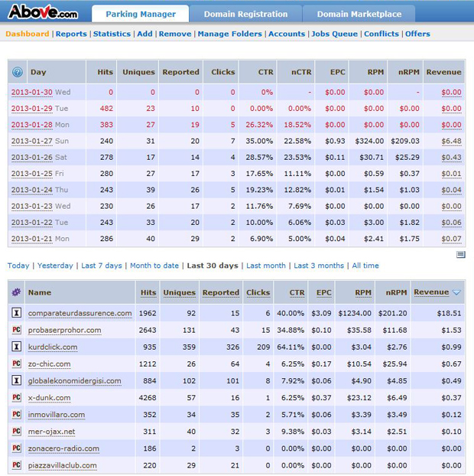The width and height of the screenshot is (474, 476).
Task: Open the inmovillaro.com domain link
Action: point(57,415)
